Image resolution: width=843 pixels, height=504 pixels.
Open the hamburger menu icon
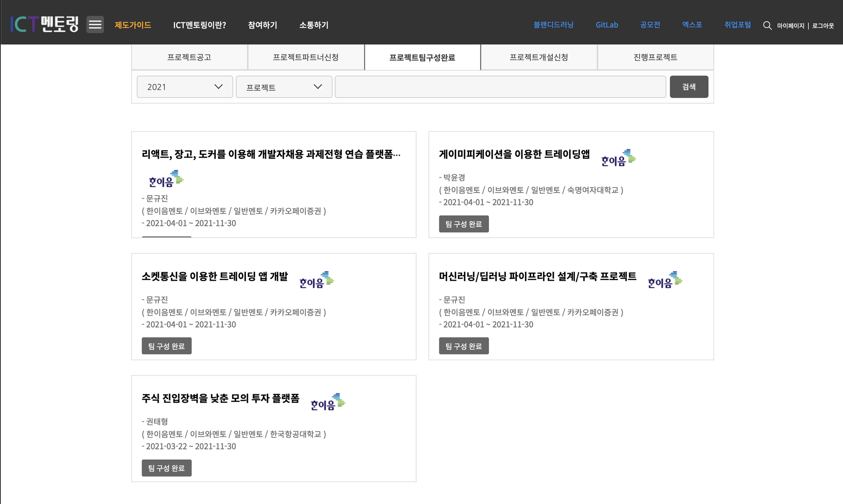pos(95,24)
